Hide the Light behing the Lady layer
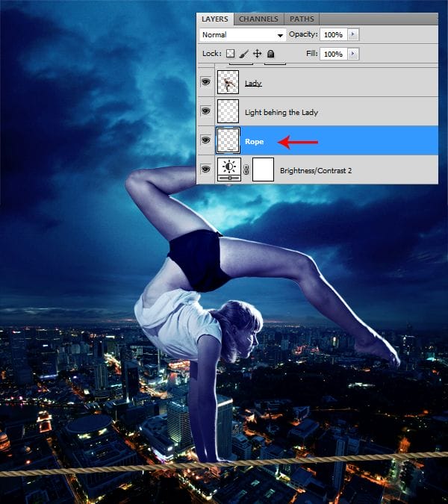The height and width of the screenshot is (504, 448). pyautogui.click(x=205, y=111)
